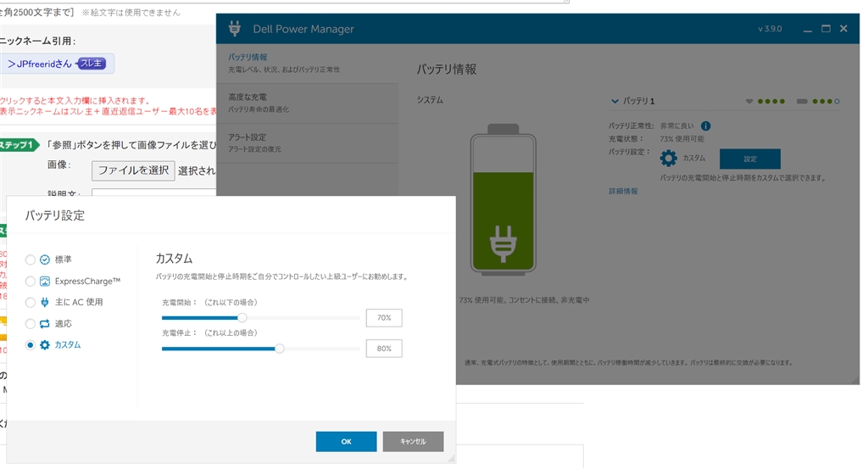Select the カスタム radio button
The width and height of the screenshot is (868, 469).
click(30, 345)
